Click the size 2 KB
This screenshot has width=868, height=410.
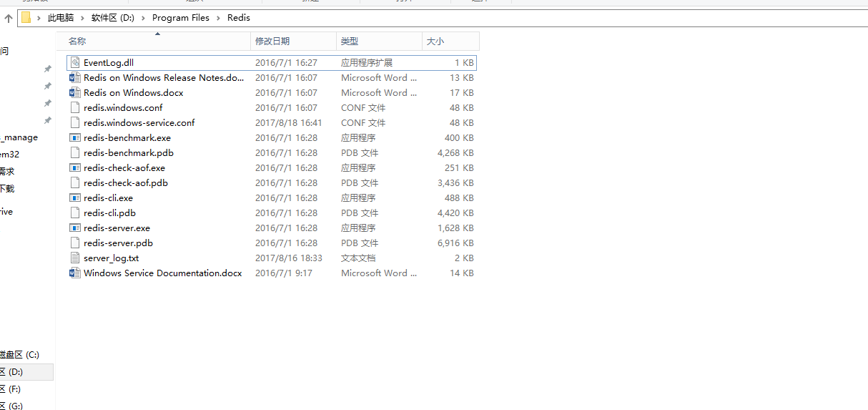464,258
